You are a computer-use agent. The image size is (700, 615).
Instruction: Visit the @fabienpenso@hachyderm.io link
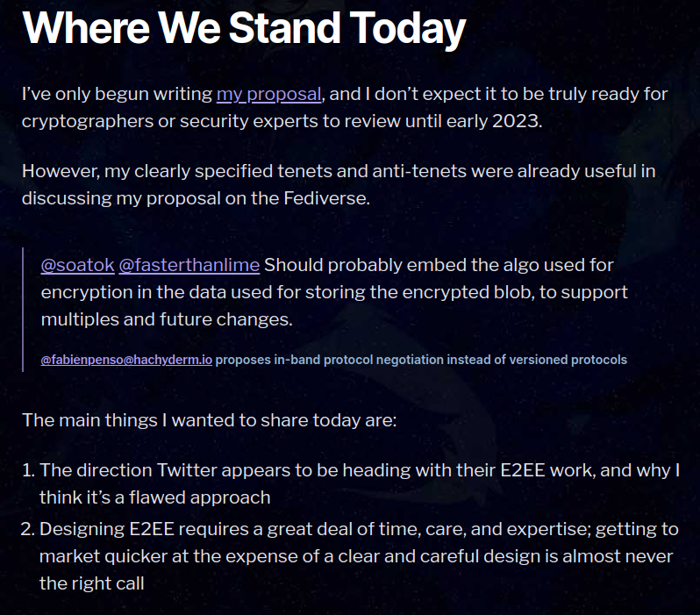click(126, 360)
